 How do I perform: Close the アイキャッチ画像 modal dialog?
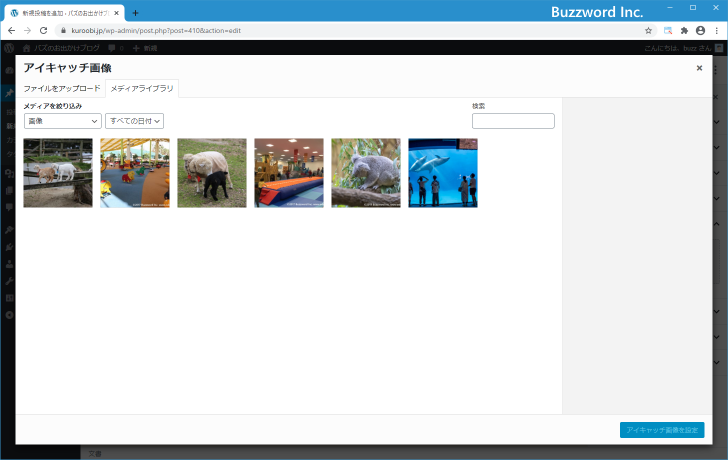tap(699, 68)
